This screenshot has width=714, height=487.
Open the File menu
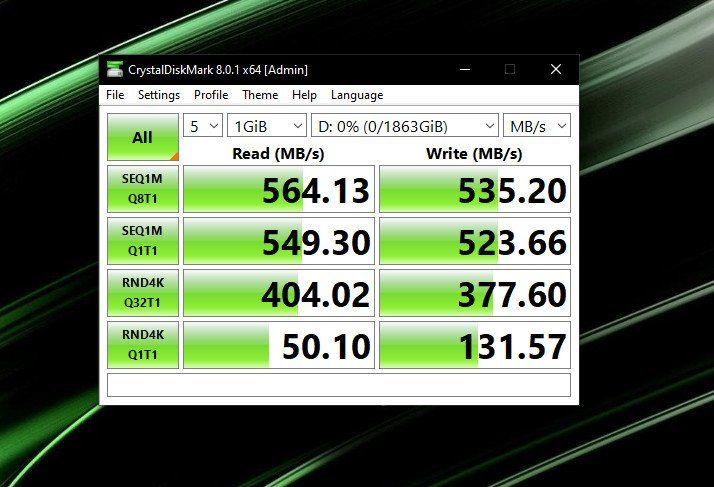click(115, 95)
